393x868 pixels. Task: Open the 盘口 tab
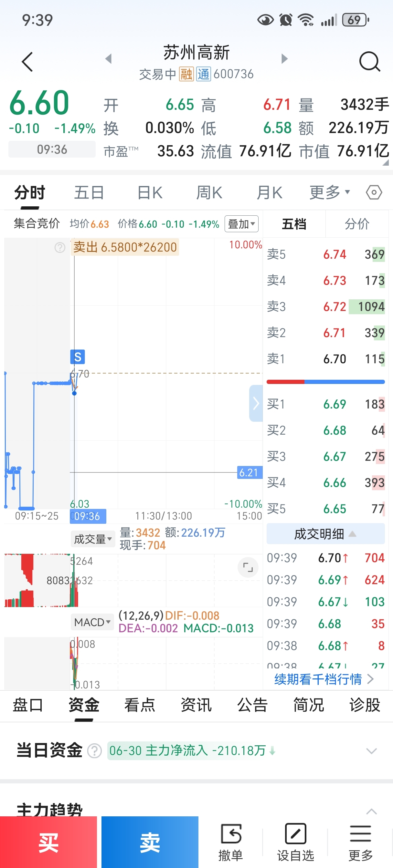point(28,705)
